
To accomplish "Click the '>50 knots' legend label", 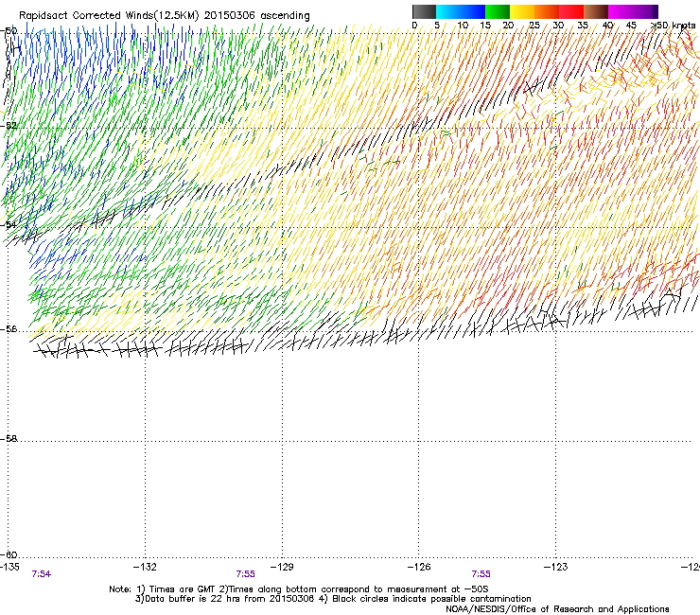I will click(x=674, y=26).
